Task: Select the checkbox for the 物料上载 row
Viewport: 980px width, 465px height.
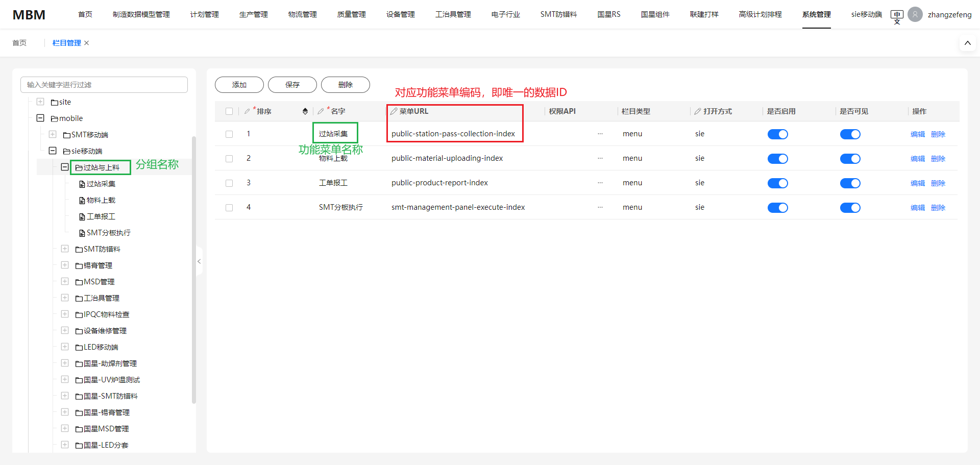Action: pyautogui.click(x=229, y=158)
